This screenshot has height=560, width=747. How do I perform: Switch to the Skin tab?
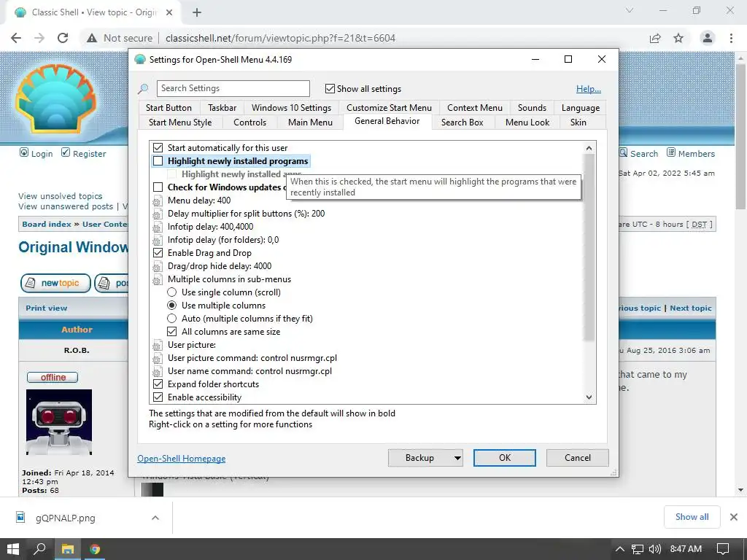click(578, 122)
